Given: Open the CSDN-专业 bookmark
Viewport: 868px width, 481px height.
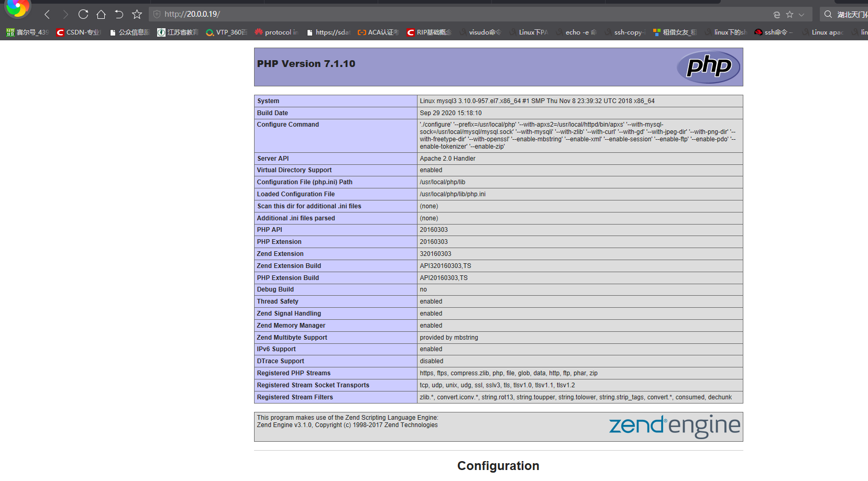Looking at the screenshot, I should point(79,32).
